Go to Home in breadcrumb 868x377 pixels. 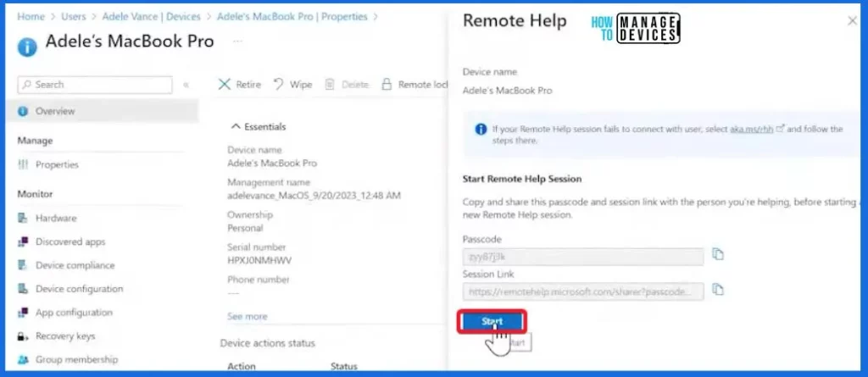[x=31, y=17]
